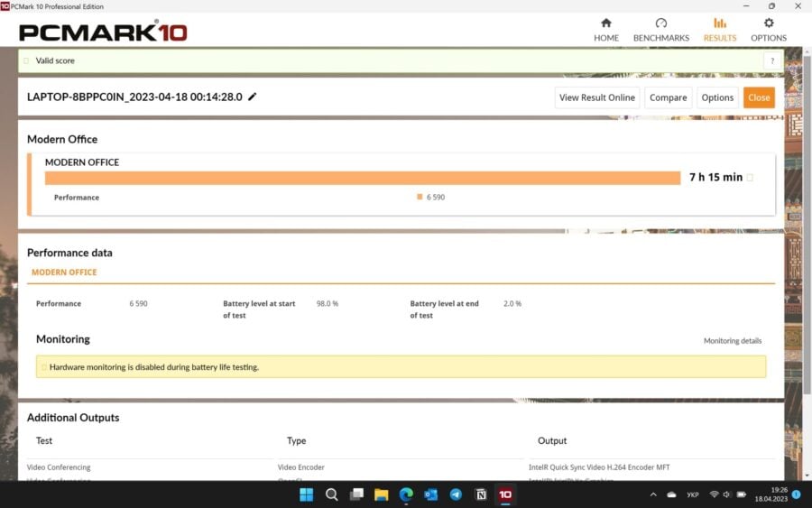Screen dimensions: 812x508
Task: Click Video Encoder type cell
Action: click(x=300, y=467)
